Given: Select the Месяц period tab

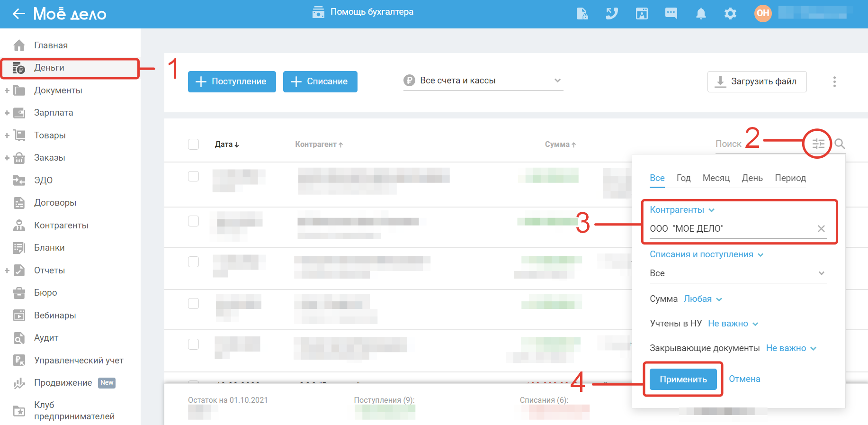Looking at the screenshot, I should (x=716, y=178).
